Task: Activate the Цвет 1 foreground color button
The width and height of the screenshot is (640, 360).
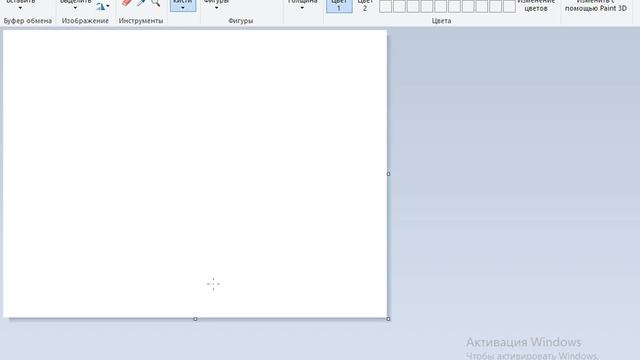Action: 339,6
